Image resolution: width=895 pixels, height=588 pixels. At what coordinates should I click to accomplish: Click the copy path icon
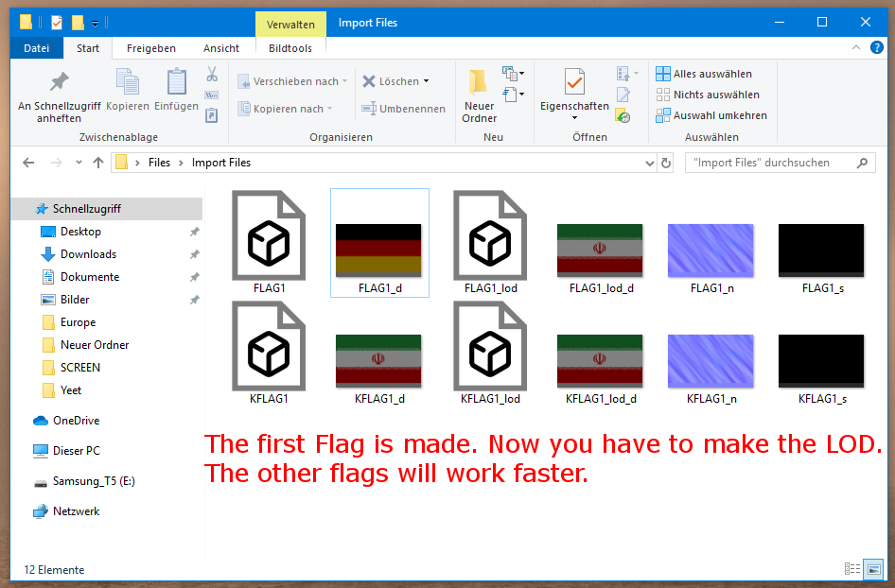pos(212,95)
